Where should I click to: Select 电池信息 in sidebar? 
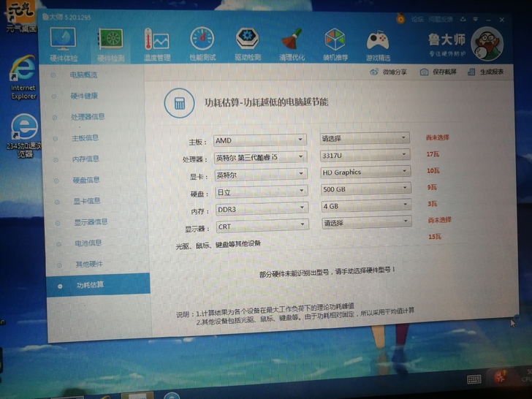tap(88, 243)
